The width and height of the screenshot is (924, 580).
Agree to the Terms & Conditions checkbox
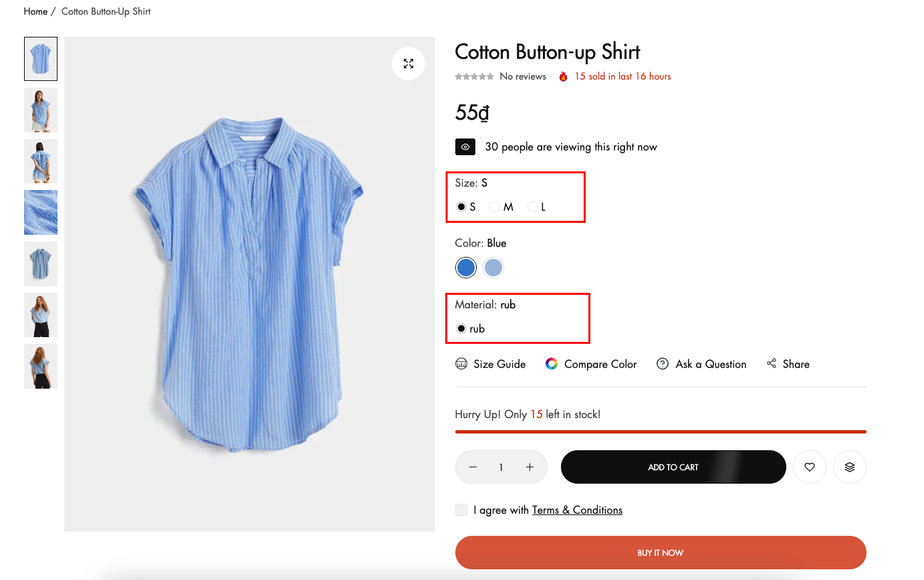pyautogui.click(x=461, y=510)
